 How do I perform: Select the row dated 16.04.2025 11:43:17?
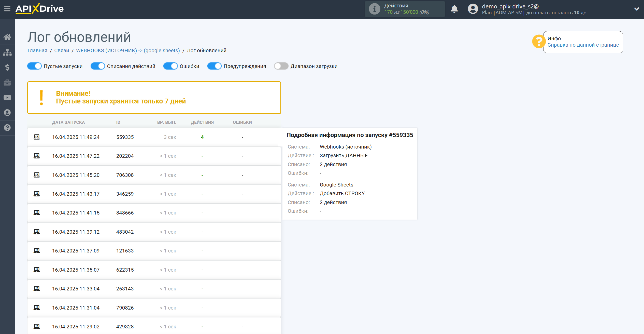[x=154, y=194]
